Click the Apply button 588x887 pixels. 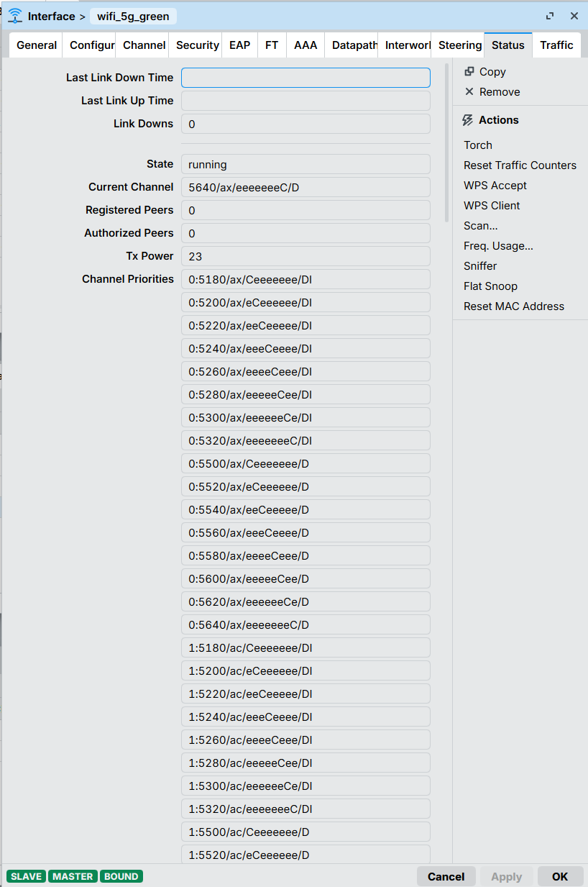pos(506,876)
